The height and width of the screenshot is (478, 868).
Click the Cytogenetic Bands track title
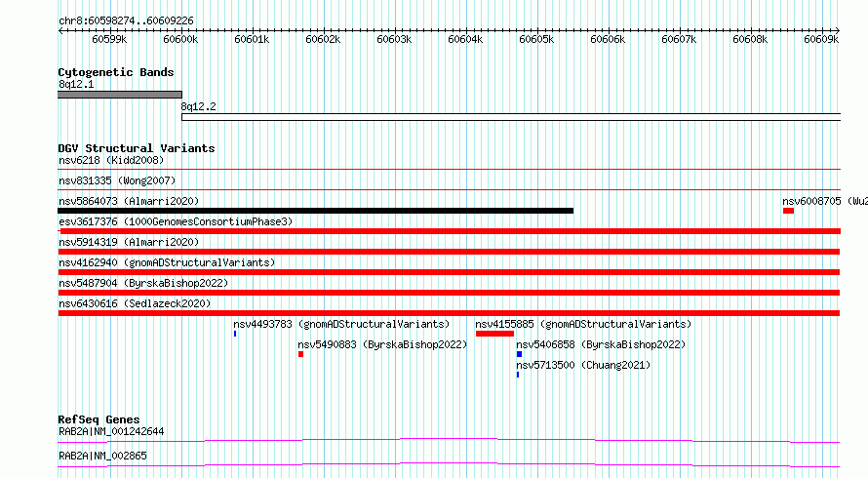(x=116, y=72)
